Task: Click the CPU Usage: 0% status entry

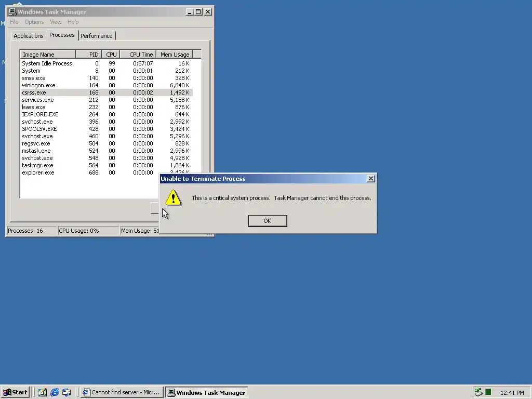Action: pyautogui.click(x=88, y=231)
